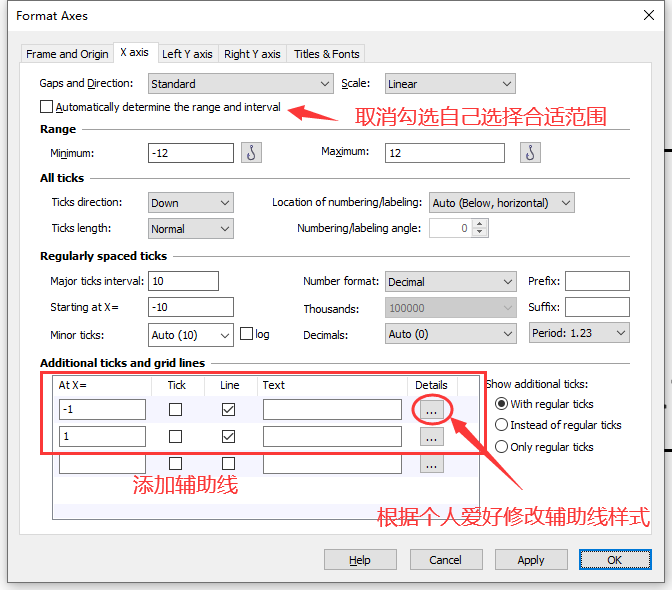The height and width of the screenshot is (590, 672).
Task: Click the hook icon beside Maximum field
Action: tap(530, 153)
